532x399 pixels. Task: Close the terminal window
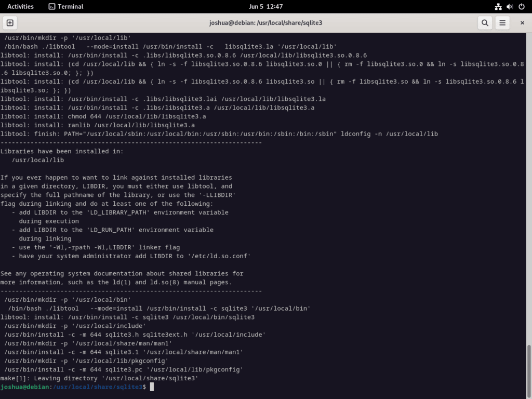[x=522, y=23]
